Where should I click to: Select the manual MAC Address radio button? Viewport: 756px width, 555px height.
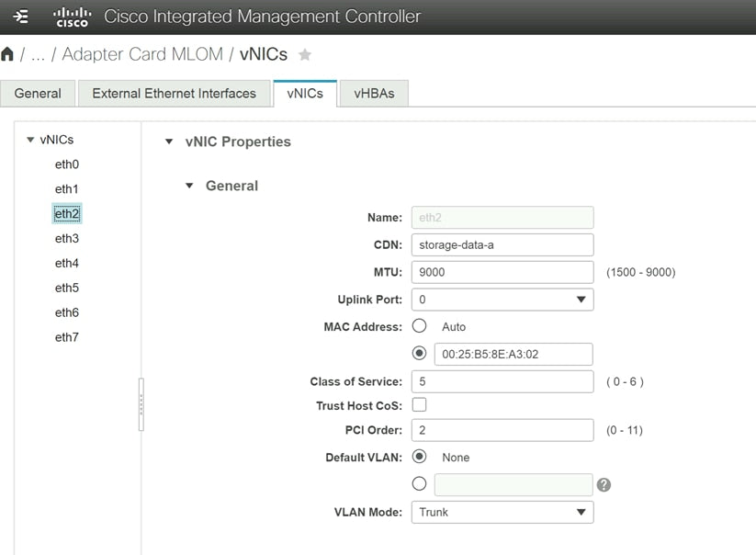[420, 354]
